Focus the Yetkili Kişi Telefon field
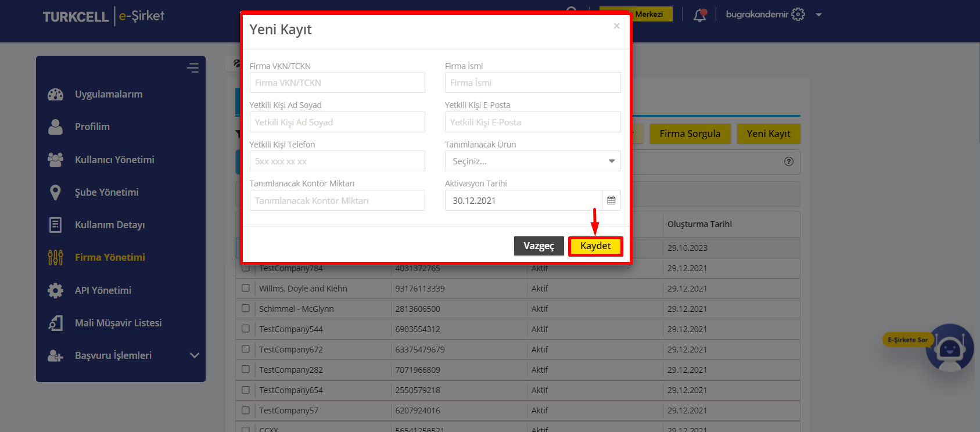This screenshot has height=432, width=980. coord(337,161)
